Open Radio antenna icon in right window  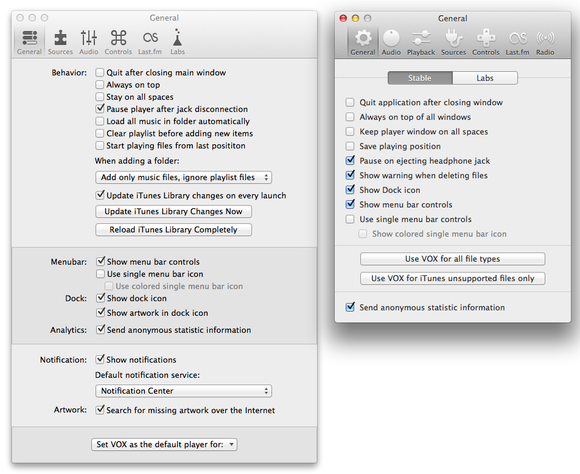click(x=546, y=42)
